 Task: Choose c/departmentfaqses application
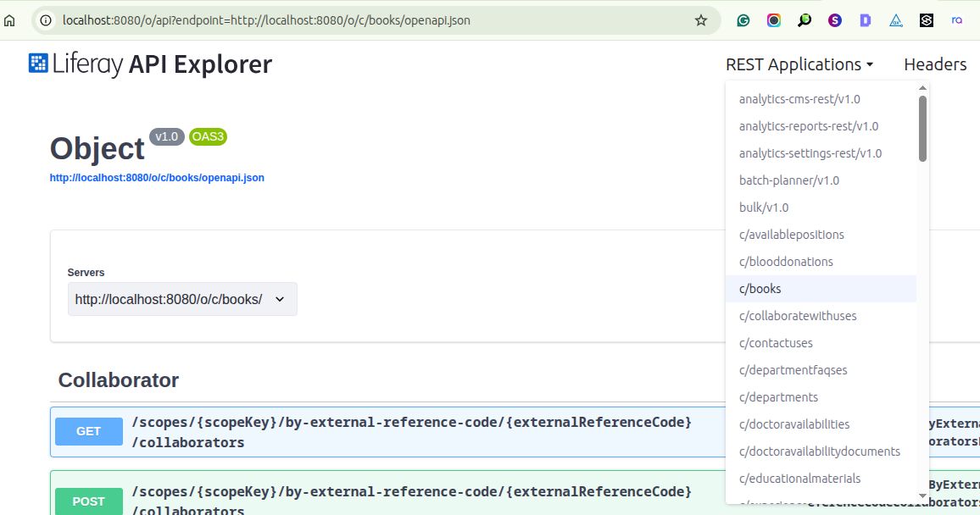click(821, 370)
